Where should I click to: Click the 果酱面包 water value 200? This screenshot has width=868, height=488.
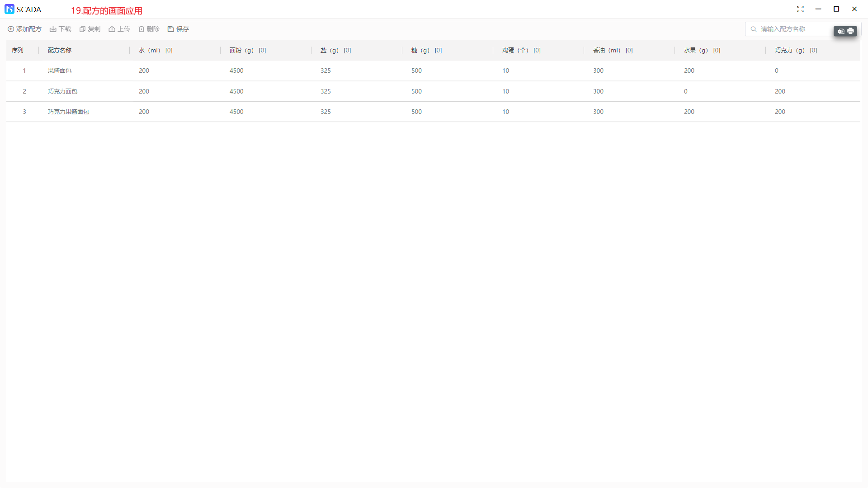tap(144, 70)
